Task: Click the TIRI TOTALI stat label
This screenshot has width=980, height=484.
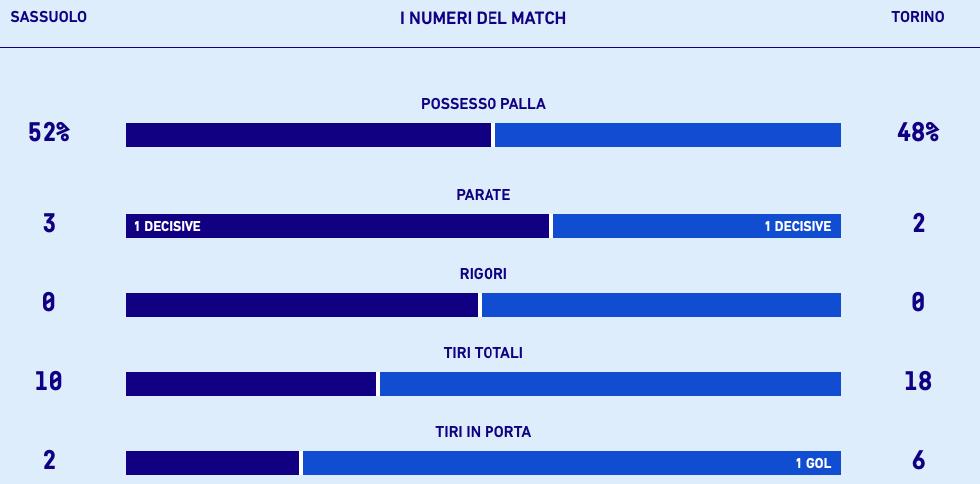Action: point(483,353)
